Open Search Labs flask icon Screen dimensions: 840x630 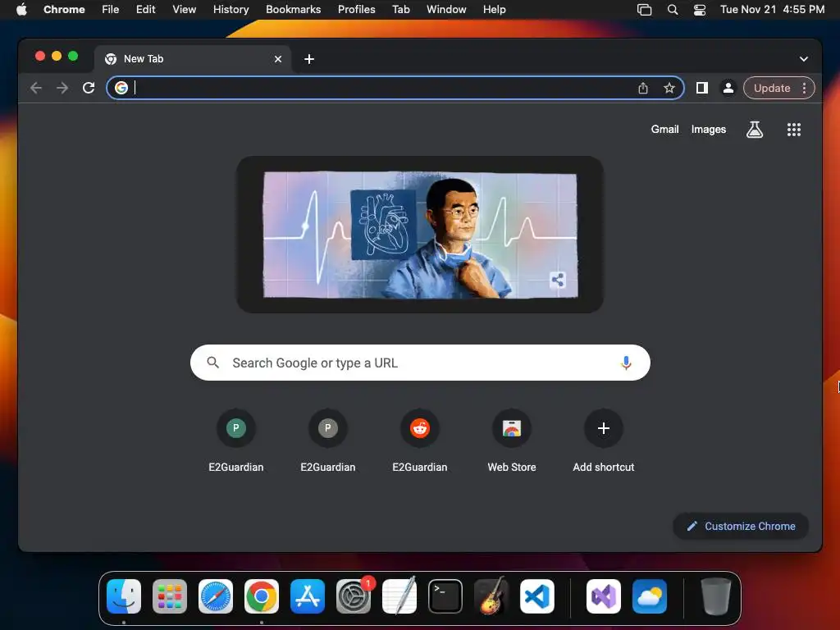click(755, 129)
